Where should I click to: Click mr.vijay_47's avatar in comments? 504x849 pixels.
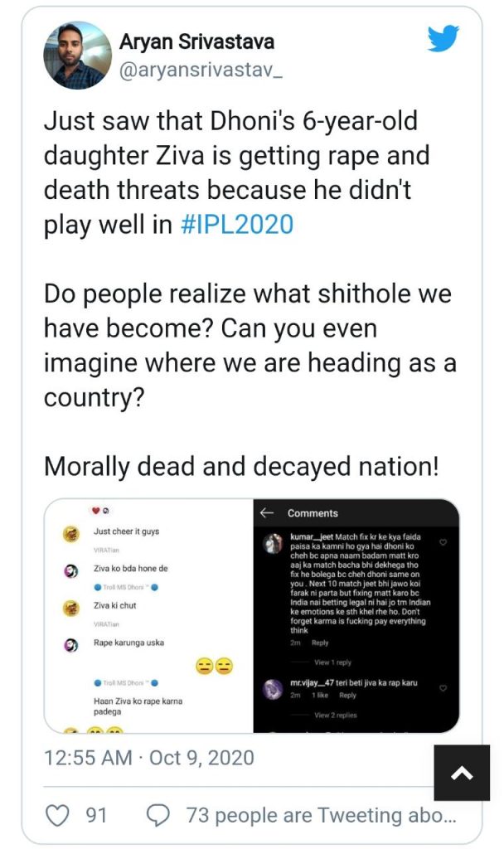[x=272, y=689]
